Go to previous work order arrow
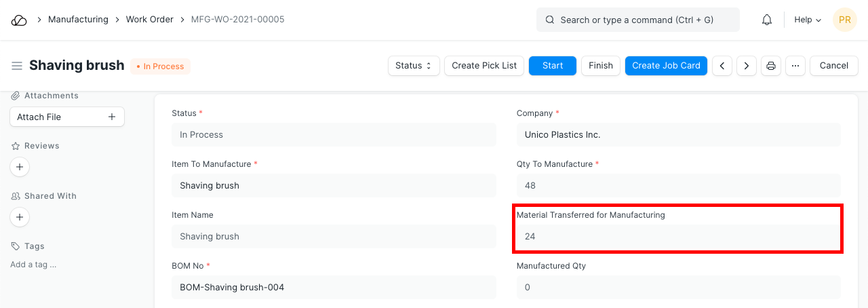Image resolution: width=868 pixels, height=308 pixels. (x=722, y=66)
